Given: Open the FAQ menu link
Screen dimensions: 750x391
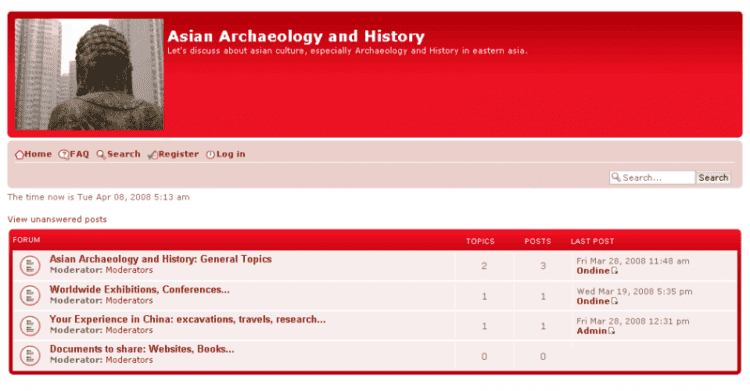Looking at the screenshot, I should 79,154.
